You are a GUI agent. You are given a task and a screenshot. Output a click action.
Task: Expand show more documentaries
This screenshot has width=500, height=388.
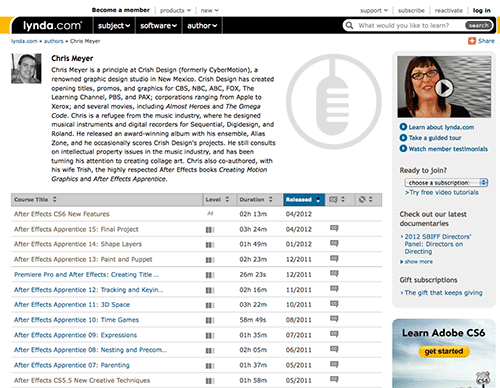416,262
